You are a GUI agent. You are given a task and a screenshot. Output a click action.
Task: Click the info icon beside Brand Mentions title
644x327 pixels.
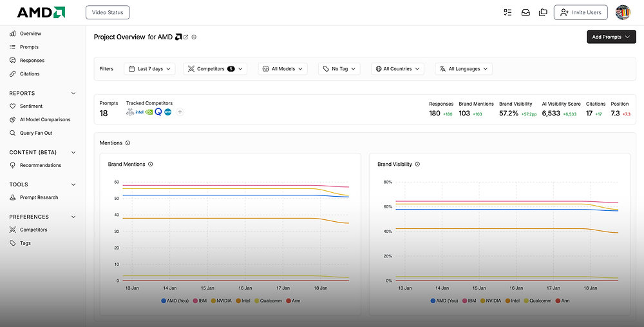click(x=150, y=164)
